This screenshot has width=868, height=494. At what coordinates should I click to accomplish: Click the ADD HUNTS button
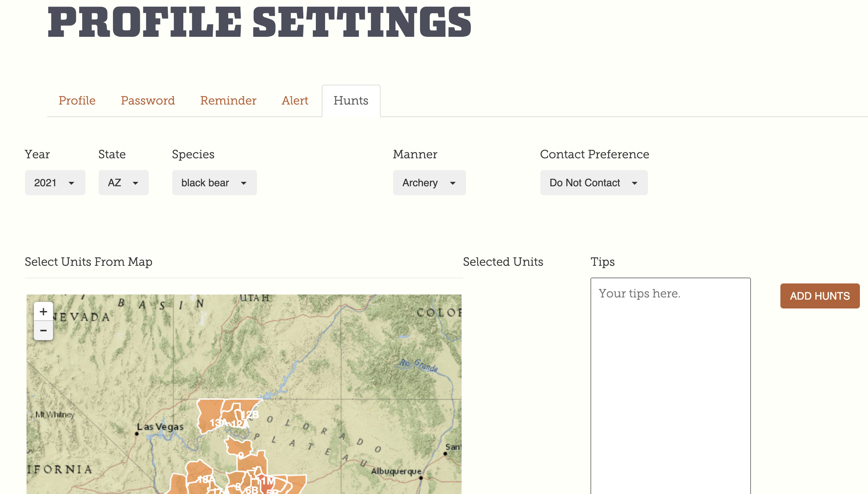point(820,296)
